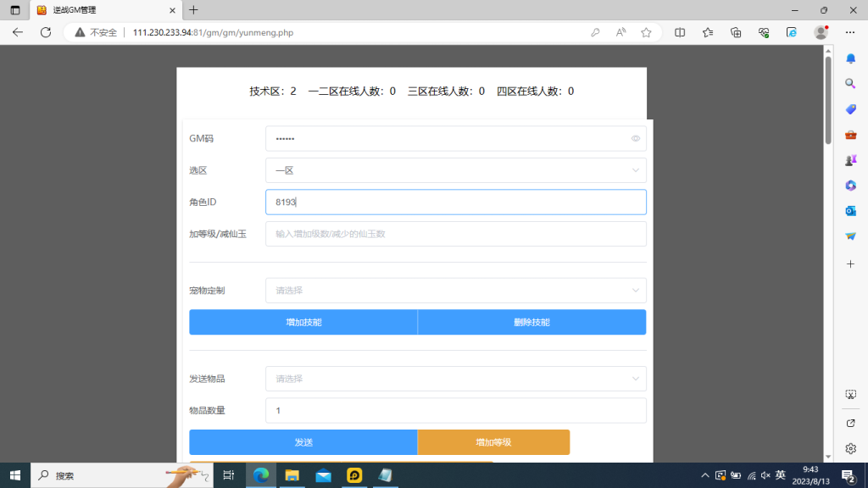Click the Drop paper-plane icon in the sidebar
The height and width of the screenshot is (488, 868).
[851, 236]
